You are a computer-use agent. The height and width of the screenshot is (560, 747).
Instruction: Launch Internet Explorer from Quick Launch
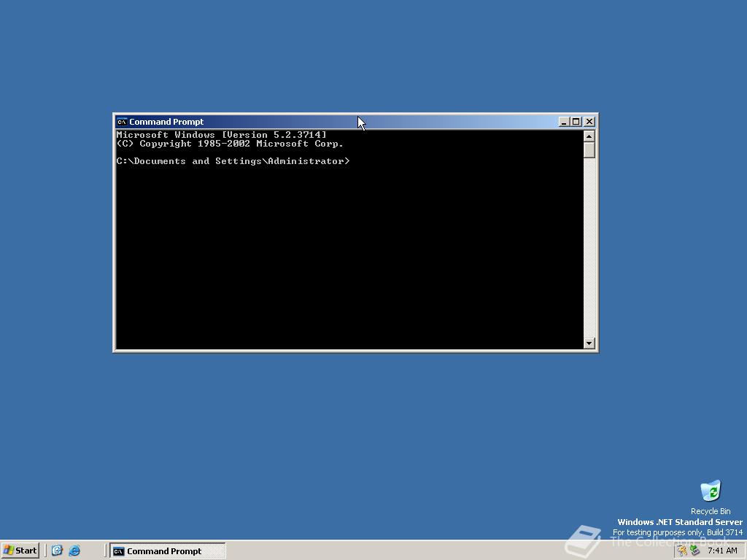tap(74, 551)
